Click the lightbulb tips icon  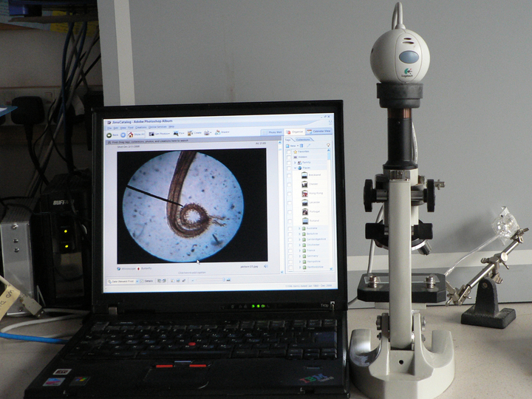[328, 146]
